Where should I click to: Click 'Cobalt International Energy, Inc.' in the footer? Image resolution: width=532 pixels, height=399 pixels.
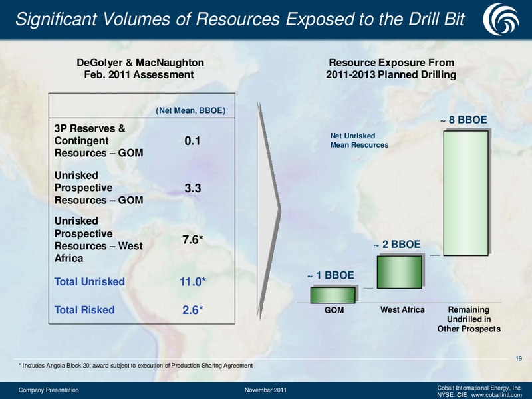[479, 388]
